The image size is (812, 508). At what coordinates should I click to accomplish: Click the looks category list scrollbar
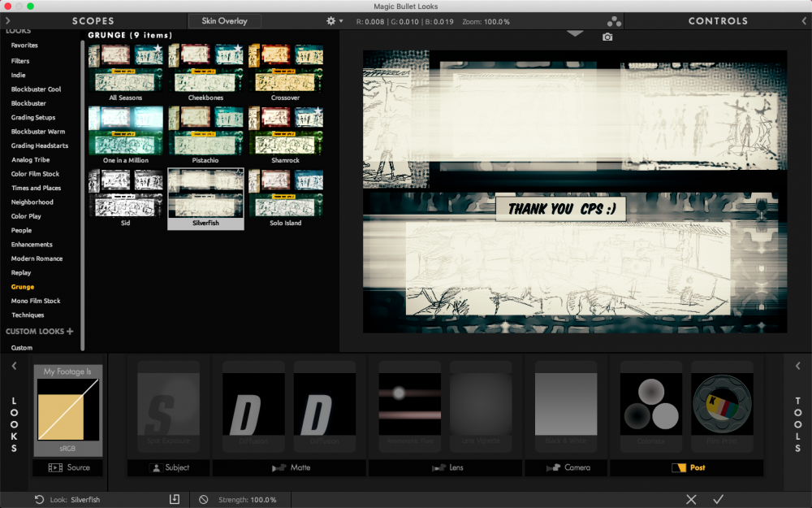(82, 194)
